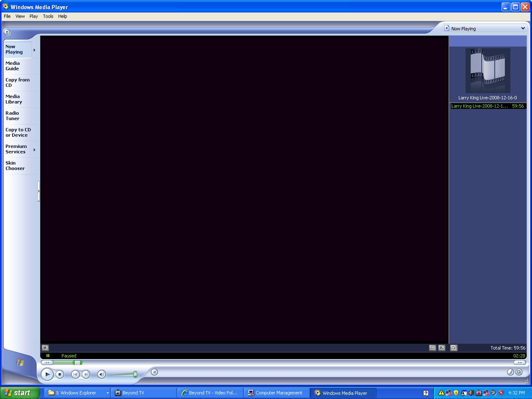Click the Paused status text

[69, 356]
